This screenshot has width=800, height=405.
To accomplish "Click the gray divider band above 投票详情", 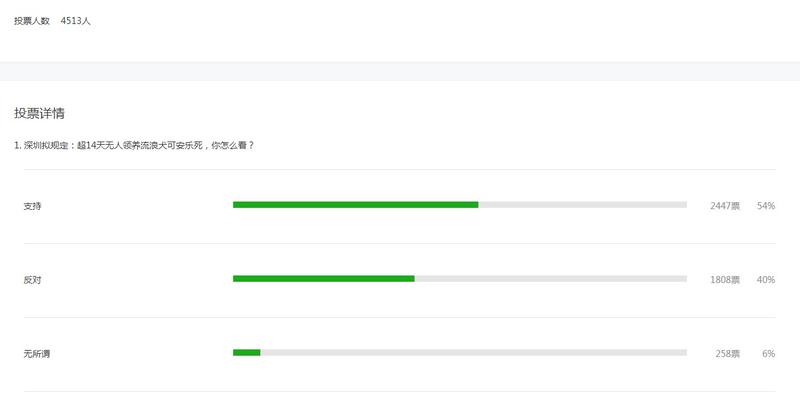I will click(x=400, y=71).
